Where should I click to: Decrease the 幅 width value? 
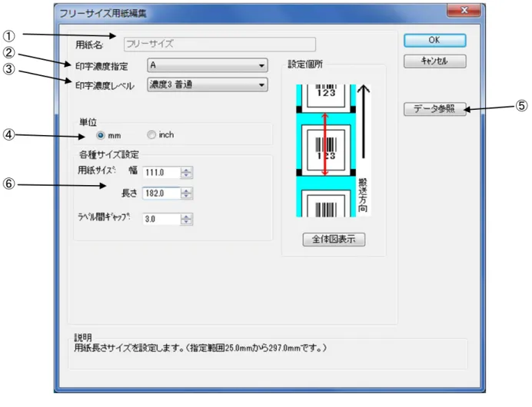186,176
